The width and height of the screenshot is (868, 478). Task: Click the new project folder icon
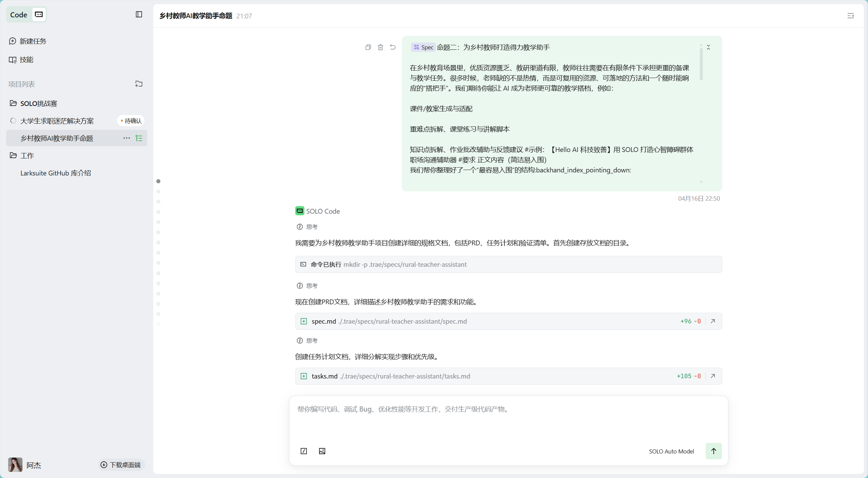coord(139,84)
